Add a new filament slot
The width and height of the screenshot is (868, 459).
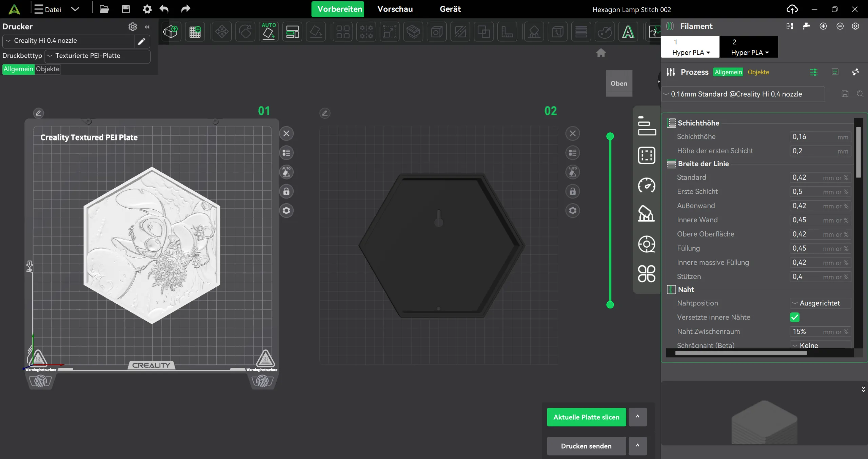(x=823, y=26)
